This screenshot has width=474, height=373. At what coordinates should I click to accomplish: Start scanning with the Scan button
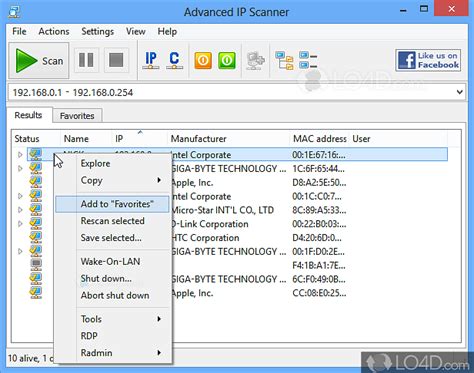pyautogui.click(x=39, y=60)
